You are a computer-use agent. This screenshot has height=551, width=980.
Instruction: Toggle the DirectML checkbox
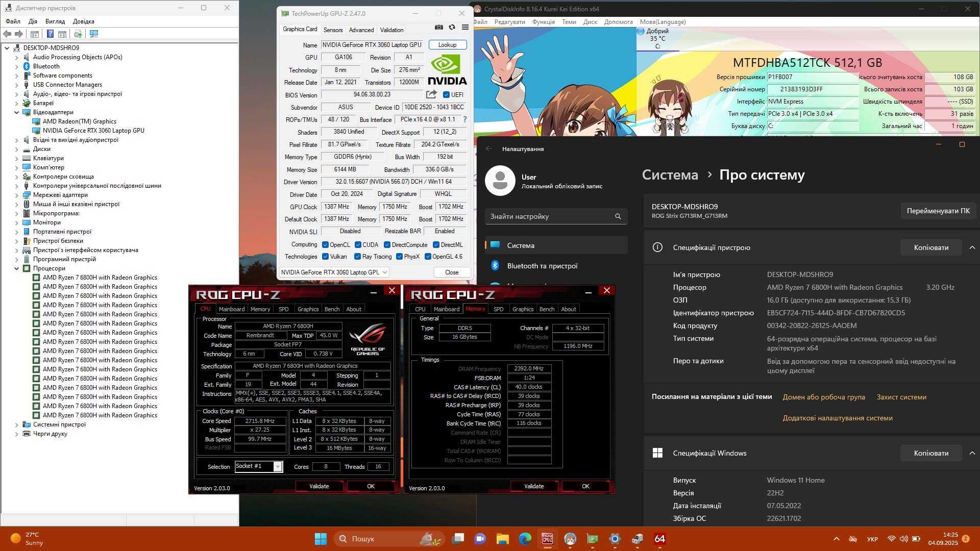coord(436,245)
